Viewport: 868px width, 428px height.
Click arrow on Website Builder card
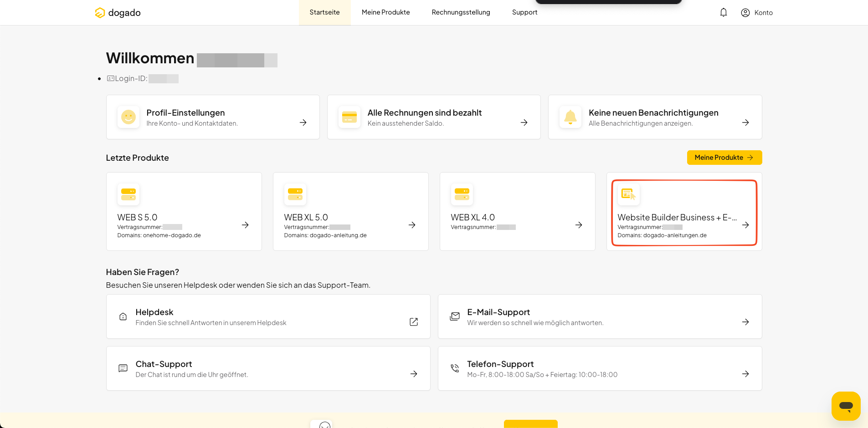click(x=745, y=225)
